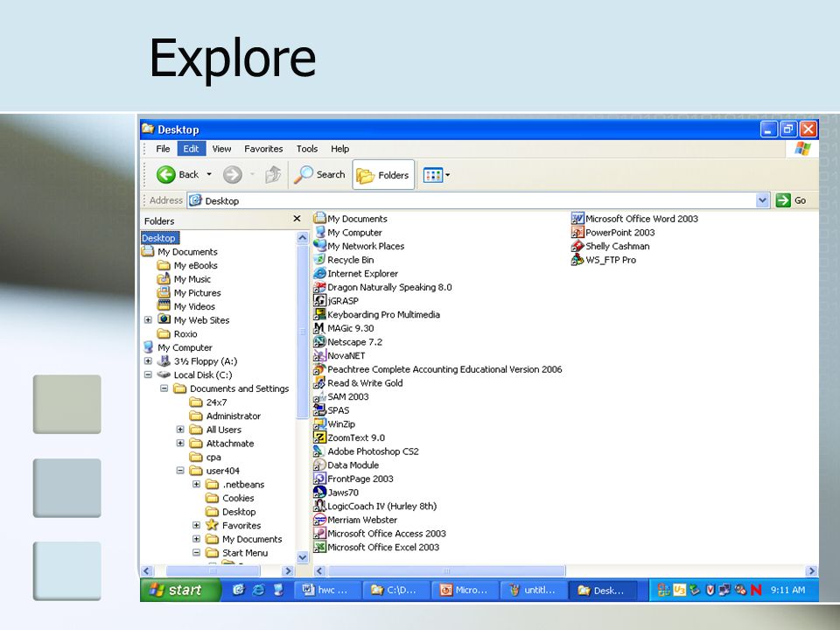Select the Administrator folder in the tree
This screenshot has width=840, height=630.
pyautogui.click(x=225, y=416)
